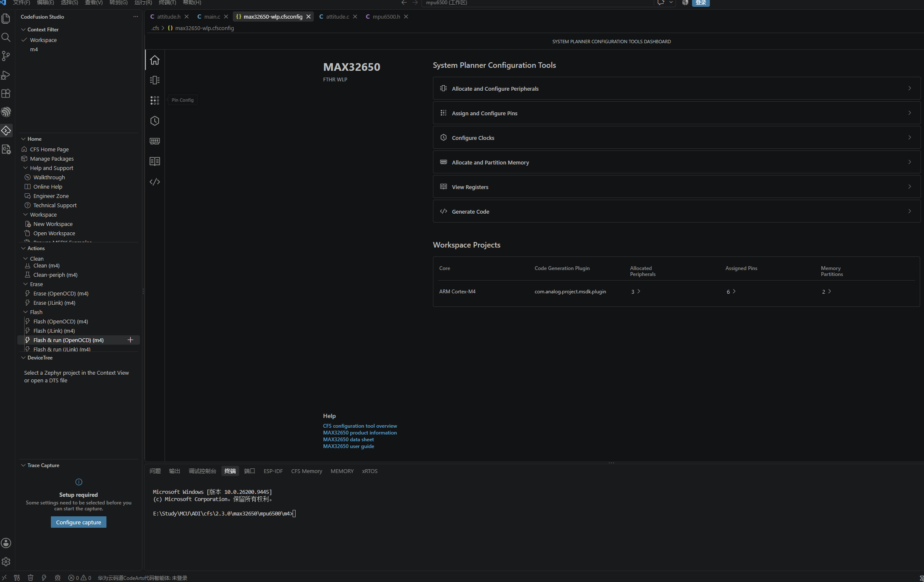Open Assigned Pins count 6 link
This screenshot has height=582, width=924.
(731, 292)
